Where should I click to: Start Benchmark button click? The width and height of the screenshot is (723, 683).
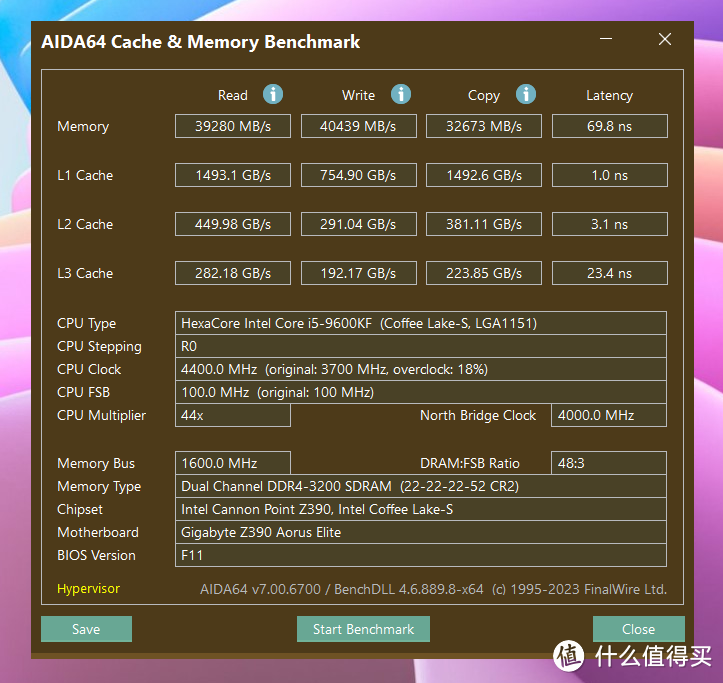pos(363,629)
